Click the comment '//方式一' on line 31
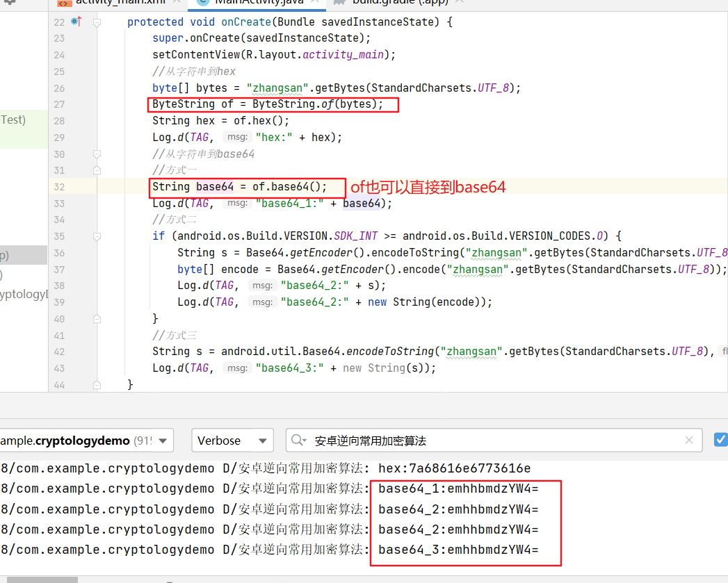 (x=175, y=170)
